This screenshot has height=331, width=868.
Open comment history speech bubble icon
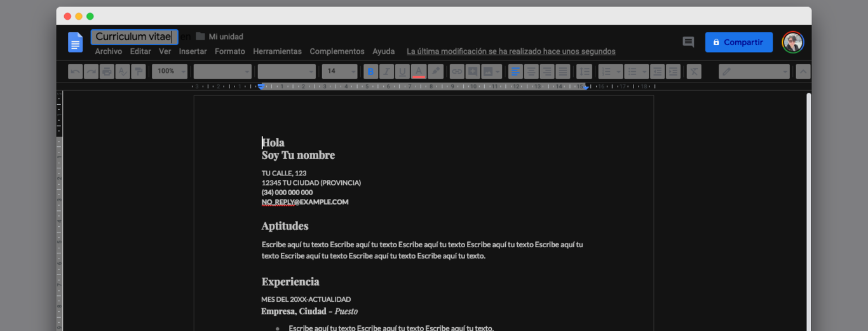688,42
